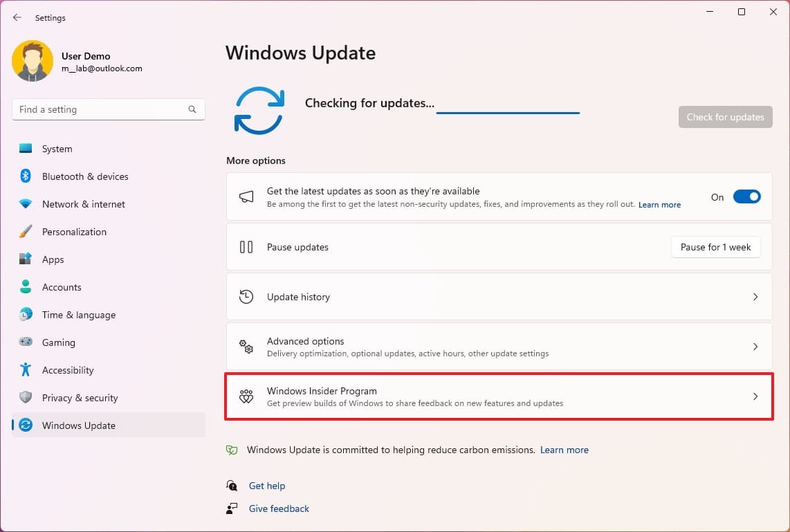Expand the Update history section
The height and width of the screenshot is (532, 790).
tap(755, 297)
